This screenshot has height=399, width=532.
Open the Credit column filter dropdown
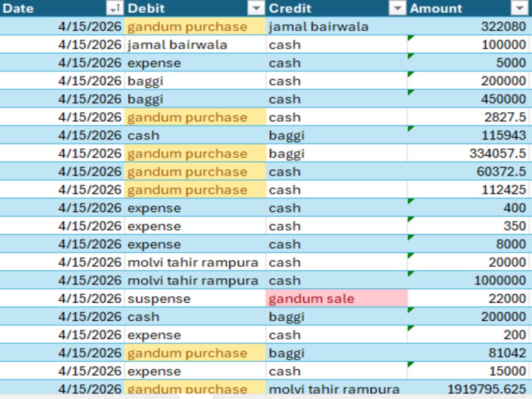397,8
